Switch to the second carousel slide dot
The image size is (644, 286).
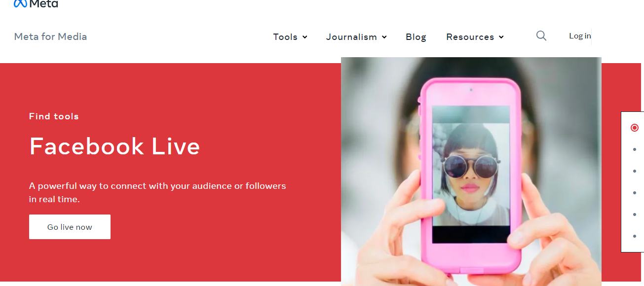pos(635,149)
